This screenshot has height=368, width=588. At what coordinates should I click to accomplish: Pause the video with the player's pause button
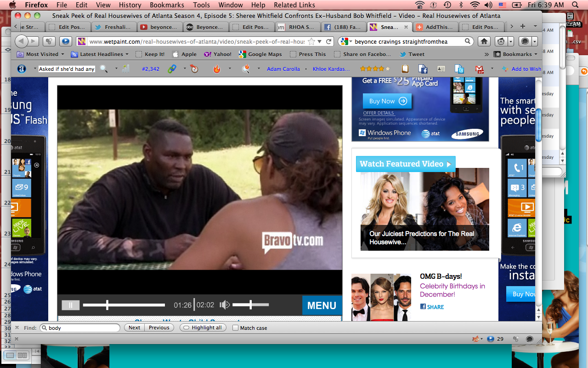[71, 305]
